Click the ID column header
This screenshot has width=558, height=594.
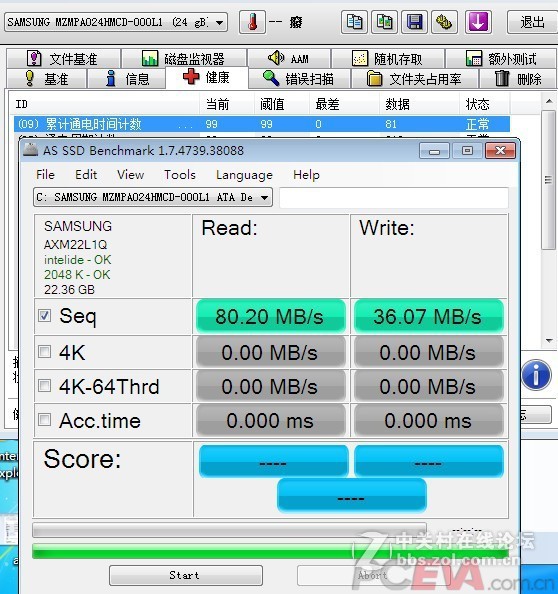click(x=104, y=104)
